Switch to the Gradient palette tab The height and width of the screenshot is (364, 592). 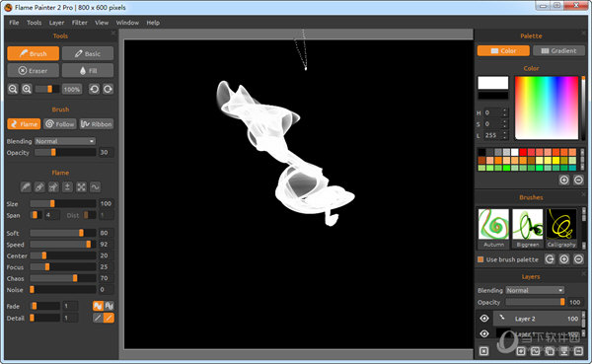tap(558, 50)
